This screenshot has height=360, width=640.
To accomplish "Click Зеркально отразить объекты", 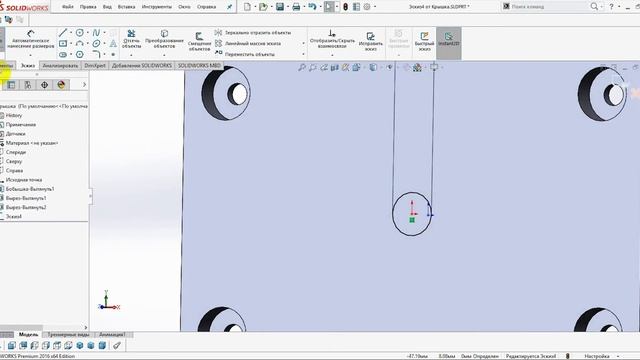I will pyautogui.click(x=253, y=33).
